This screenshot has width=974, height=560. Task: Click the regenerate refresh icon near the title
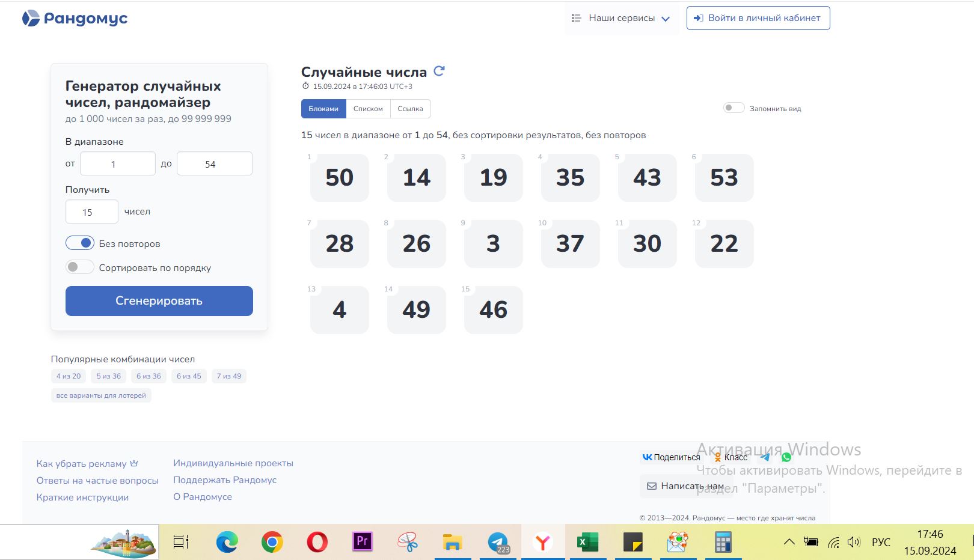click(439, 71)
